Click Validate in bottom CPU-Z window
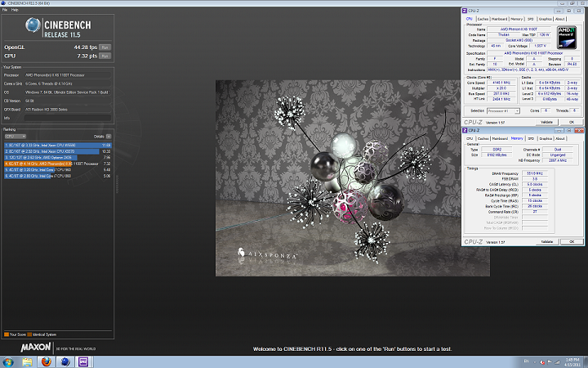Image resolution: width=588 pixels, height=368 pixels. coord(546,242)
